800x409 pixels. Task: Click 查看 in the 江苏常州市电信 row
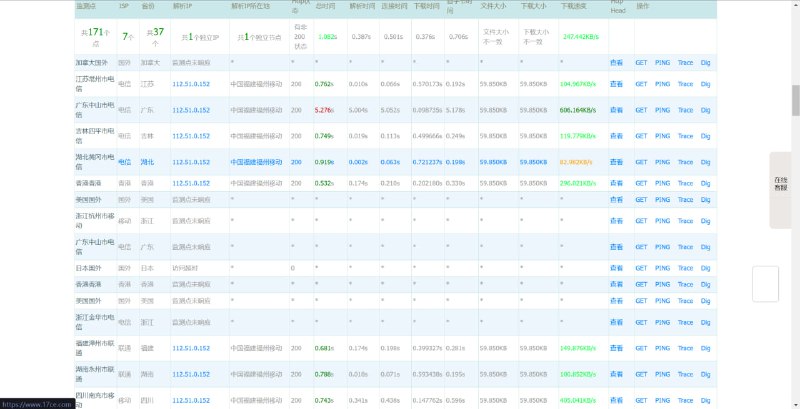tap(617, 84)
